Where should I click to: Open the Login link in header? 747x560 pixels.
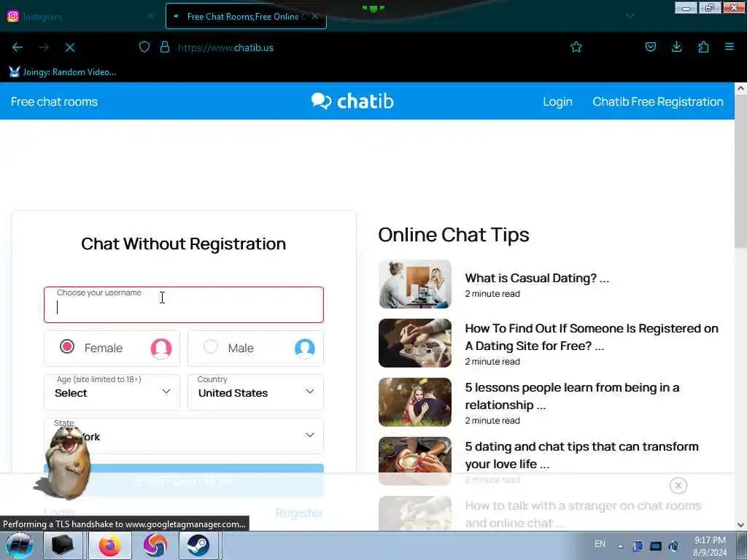pyautogui.click(x=557, y=101)
